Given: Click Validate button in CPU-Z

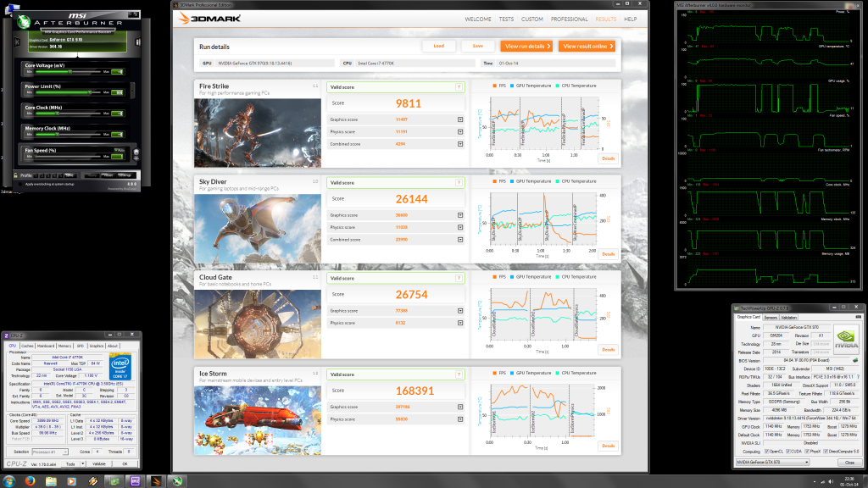Looking at the screenshot, I should point(100,463).
